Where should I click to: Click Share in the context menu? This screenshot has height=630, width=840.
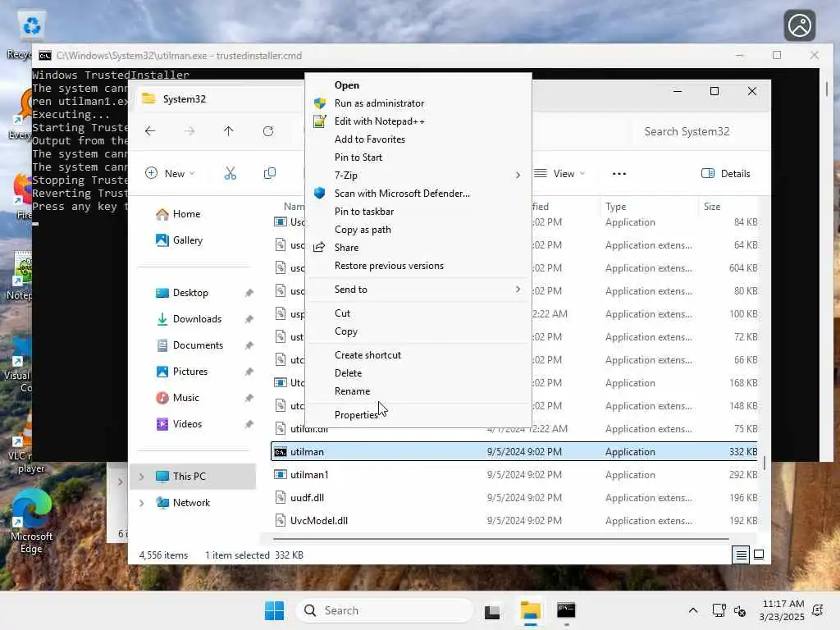click(346, 248)
